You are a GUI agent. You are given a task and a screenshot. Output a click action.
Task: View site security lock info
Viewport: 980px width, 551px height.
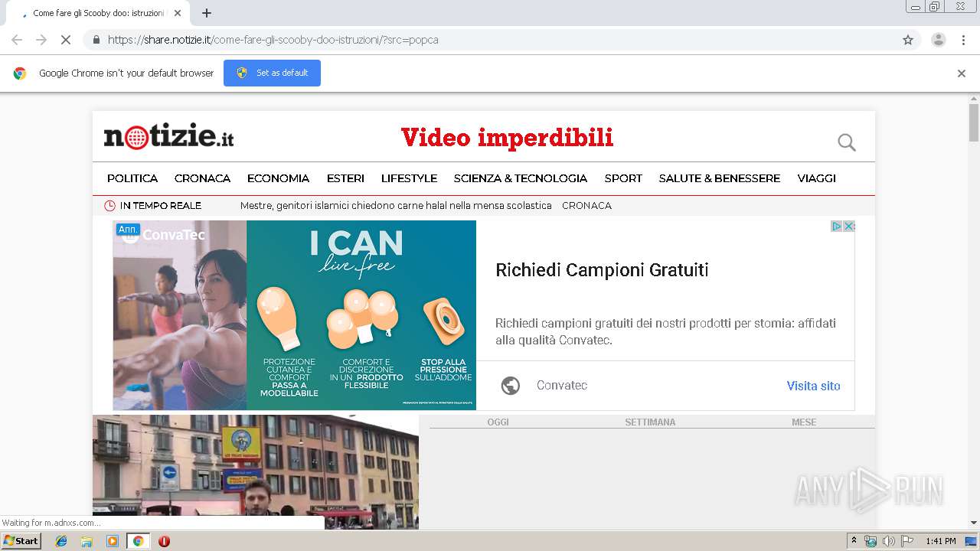click(96, 40)
